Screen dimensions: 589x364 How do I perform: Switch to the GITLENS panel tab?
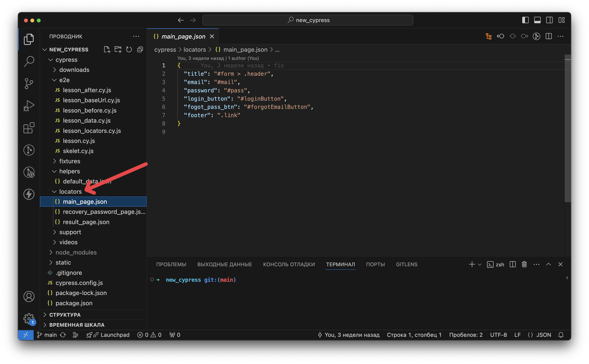[x=407, y=264]
